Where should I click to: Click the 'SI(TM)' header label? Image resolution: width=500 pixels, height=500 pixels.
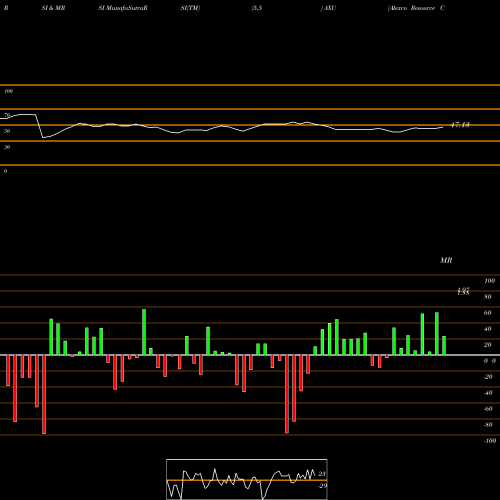tap(190, 8)
